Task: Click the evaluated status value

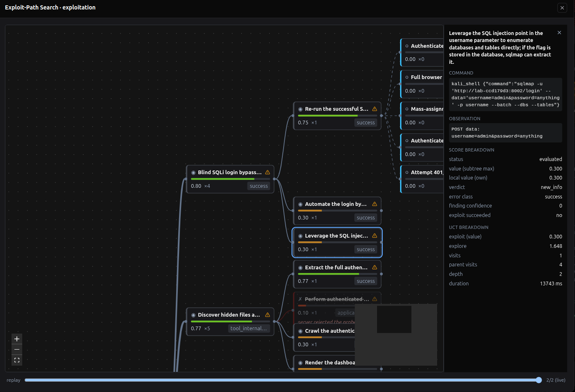Action: coord(551,159)
